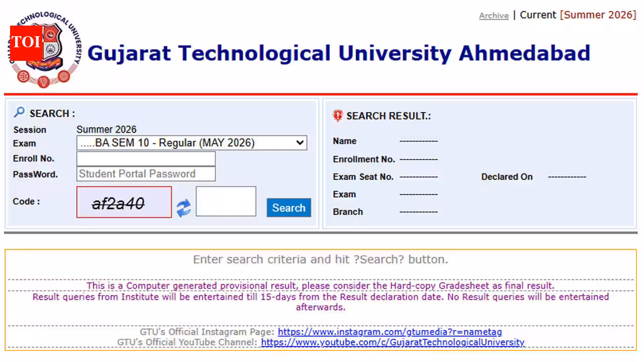Focus the Enroll No. input field
Screen dimensions: 644x362
(146, 159)
